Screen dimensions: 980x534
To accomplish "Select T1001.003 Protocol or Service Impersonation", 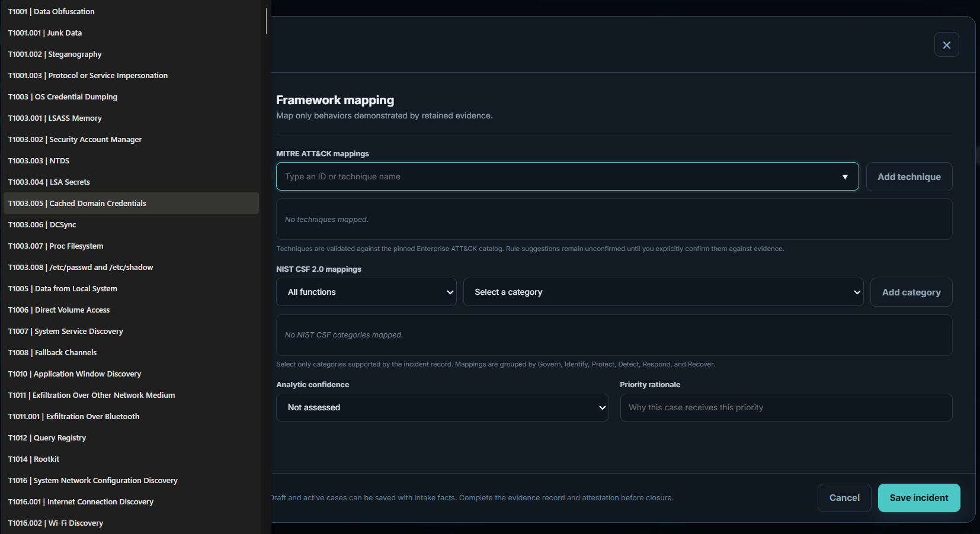I will pyautogui.click(x=131, y=75).
